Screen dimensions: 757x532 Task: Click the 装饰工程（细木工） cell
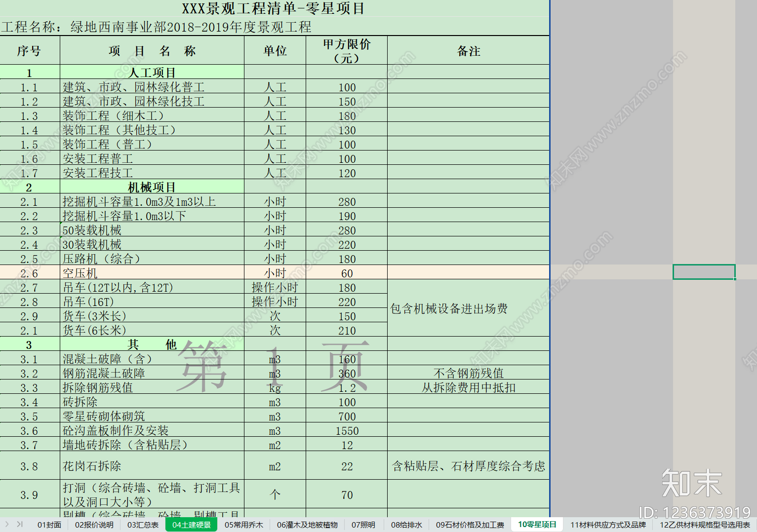point(152,115)
